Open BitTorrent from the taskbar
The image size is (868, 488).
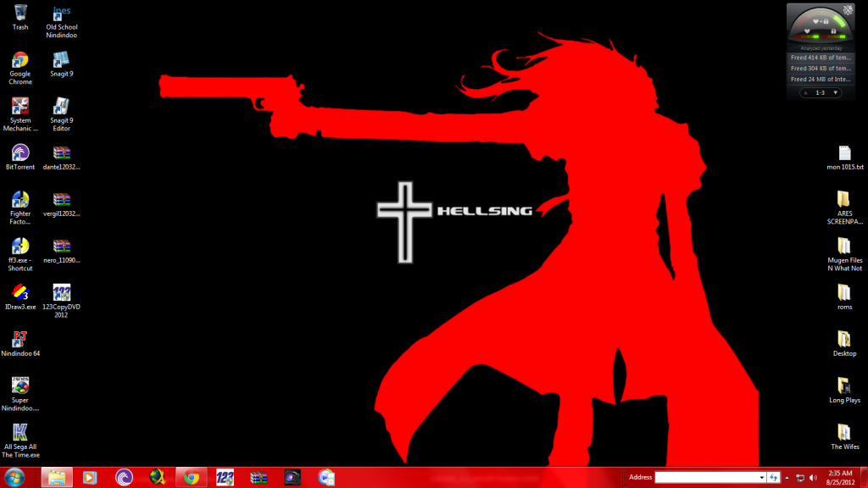pos(124,477)
